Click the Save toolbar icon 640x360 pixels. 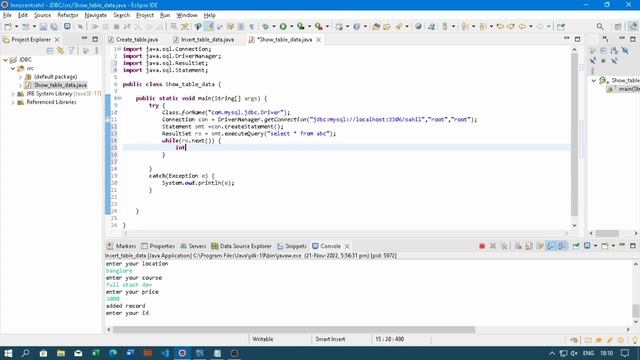pyautogui.click(x=43, y=27)
